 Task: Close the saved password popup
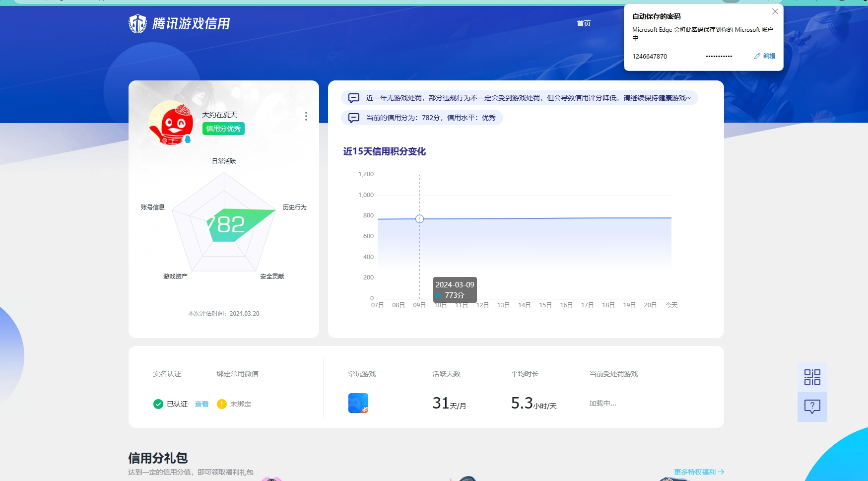pyautogui.click(x=775, y=11)
